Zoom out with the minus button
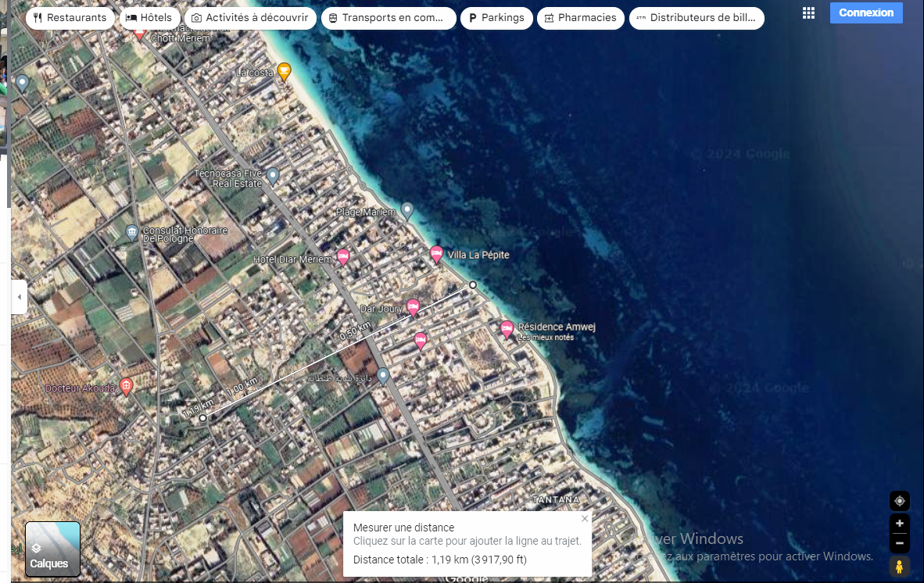 899,542
